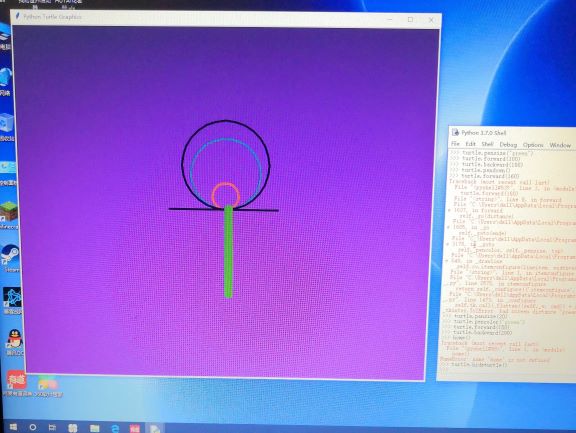Click the green stem in the turtle canvas
This screenshot has width=576, height=433.
point(228,251)
